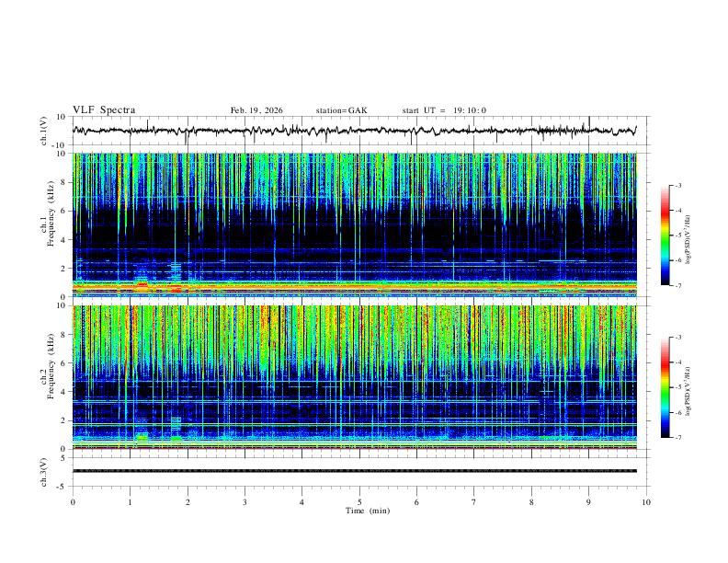
Task: Click the "2" tick on the Time axis
Action: click(x=188, y=502)
